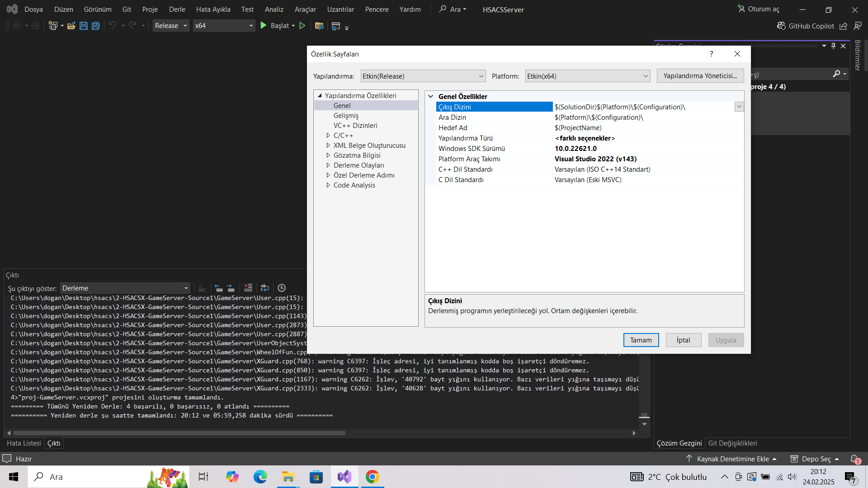Select the Gelişmiş tree item

(346, 116)
